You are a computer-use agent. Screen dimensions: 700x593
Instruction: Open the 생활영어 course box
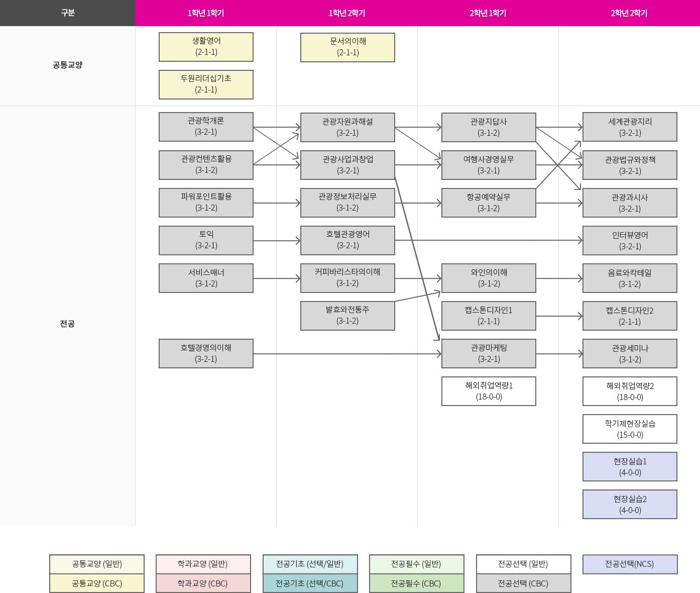coord(206,47)
